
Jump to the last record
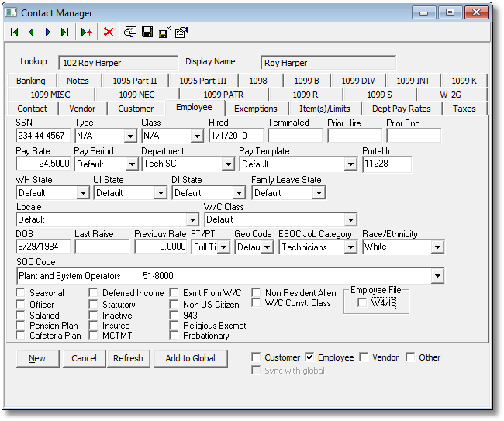tap(64, 32)
